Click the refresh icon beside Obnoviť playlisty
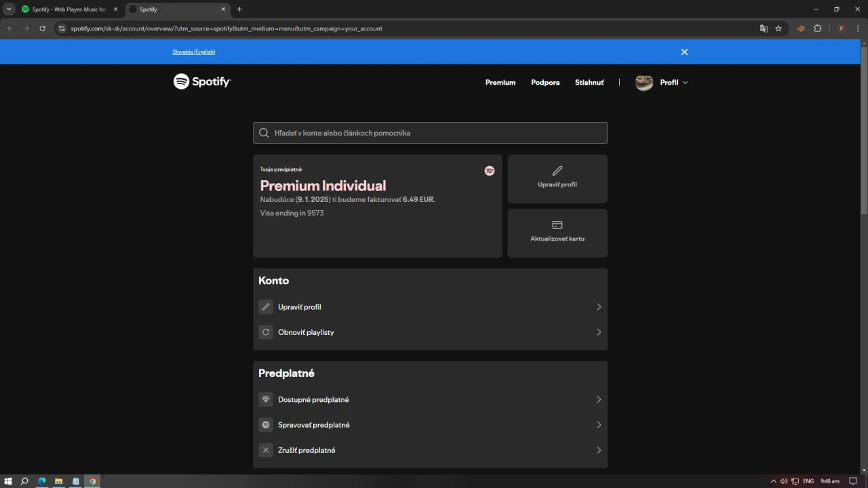868x488 pixels. [266, 332]
